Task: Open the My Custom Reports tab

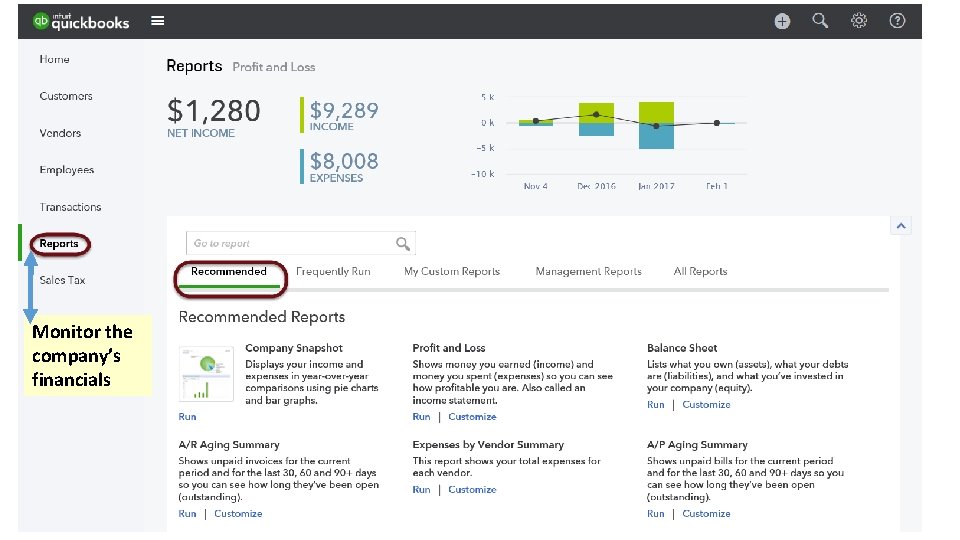Action: click(x=451, y=271)
